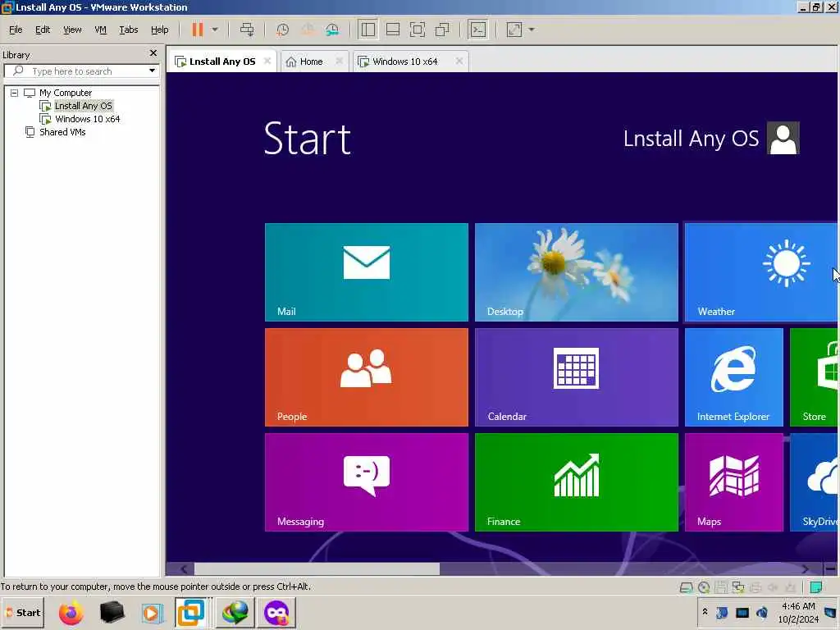Toggle the console view icon
The image size is (840, 630).
pos(478,30)
